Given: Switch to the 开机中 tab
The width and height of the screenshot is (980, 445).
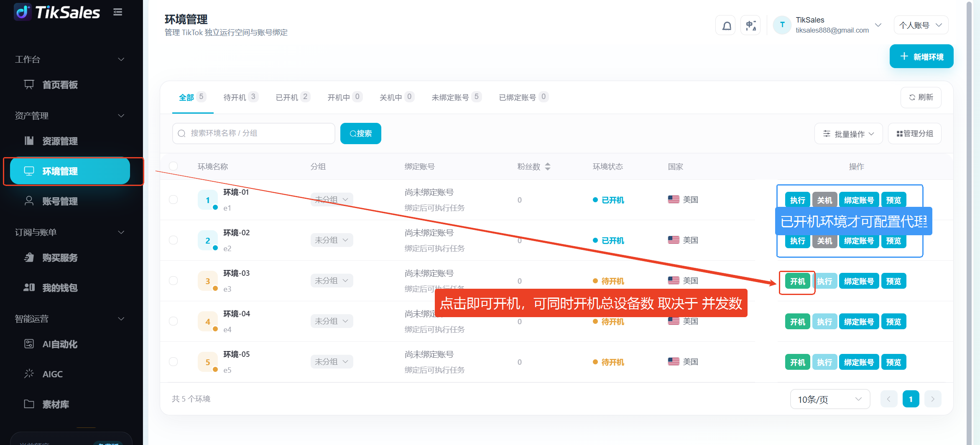Looking at the screenshot, I should point(345,97).
